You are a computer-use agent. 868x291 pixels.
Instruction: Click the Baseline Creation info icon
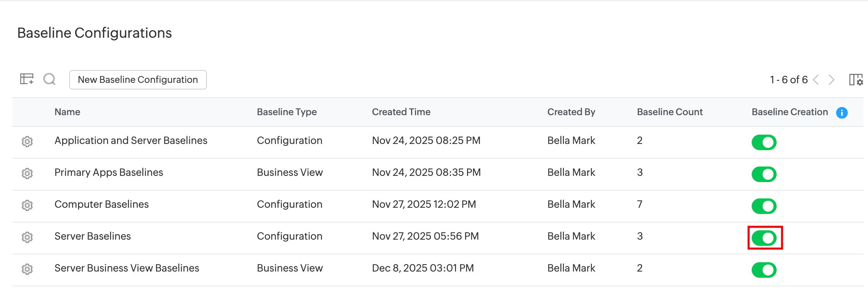click(842, 113)
